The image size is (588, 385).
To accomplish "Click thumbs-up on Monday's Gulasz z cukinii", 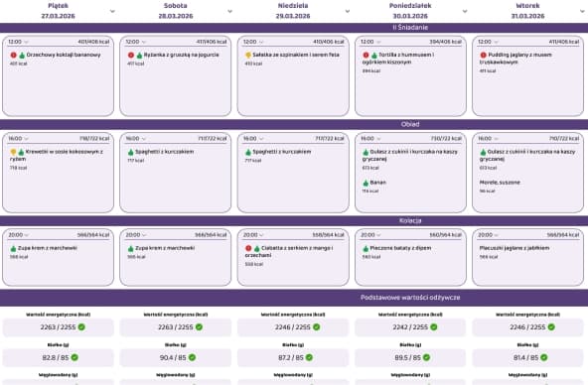I will click(366, 152).
